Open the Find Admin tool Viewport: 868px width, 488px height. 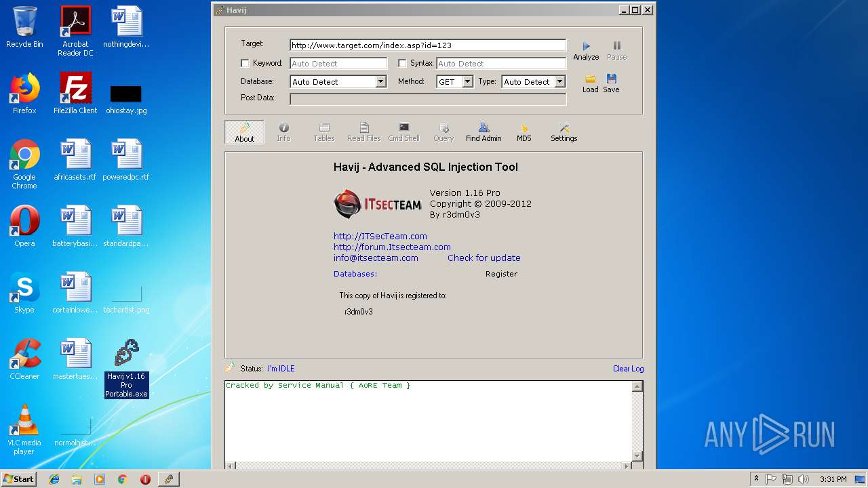point(484,132)
